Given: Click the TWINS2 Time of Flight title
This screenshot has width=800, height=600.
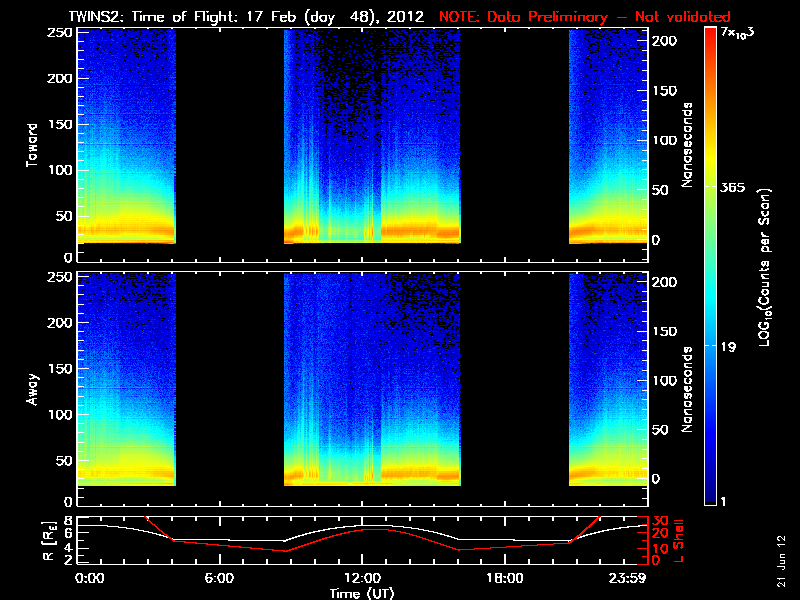Looking at the screenshot, I should click(x=246, y=17).
